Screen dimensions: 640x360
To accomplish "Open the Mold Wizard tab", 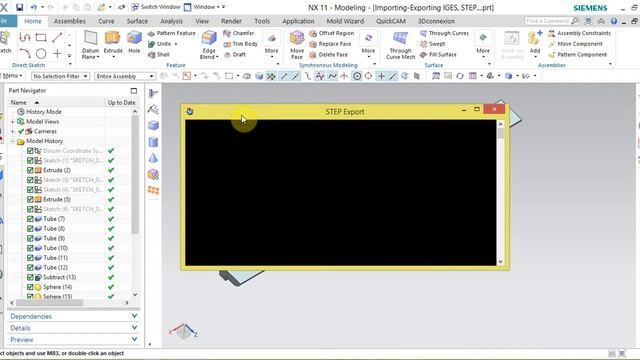I will click(345, 21).
